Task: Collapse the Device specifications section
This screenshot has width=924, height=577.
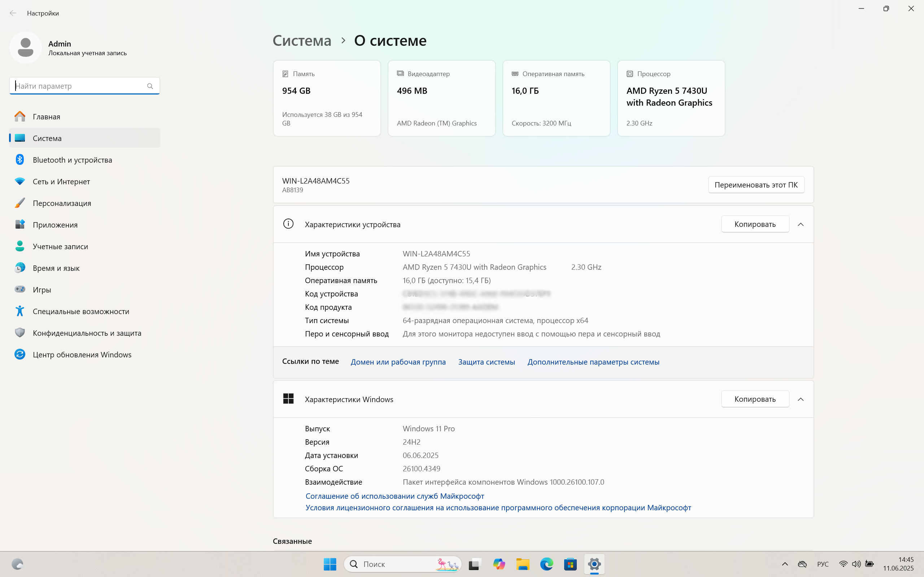Action: [801, 224]
